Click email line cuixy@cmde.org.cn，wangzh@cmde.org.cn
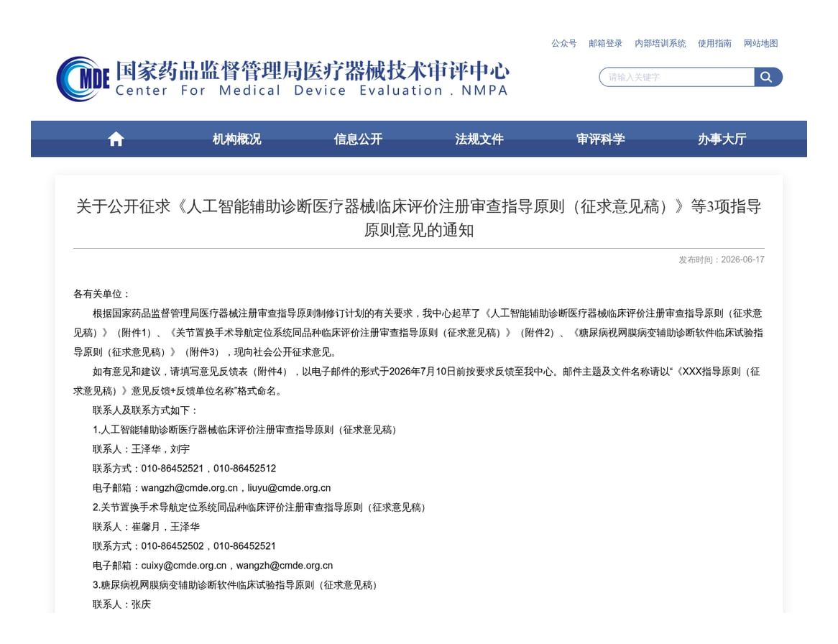 (x=213, y=566)
